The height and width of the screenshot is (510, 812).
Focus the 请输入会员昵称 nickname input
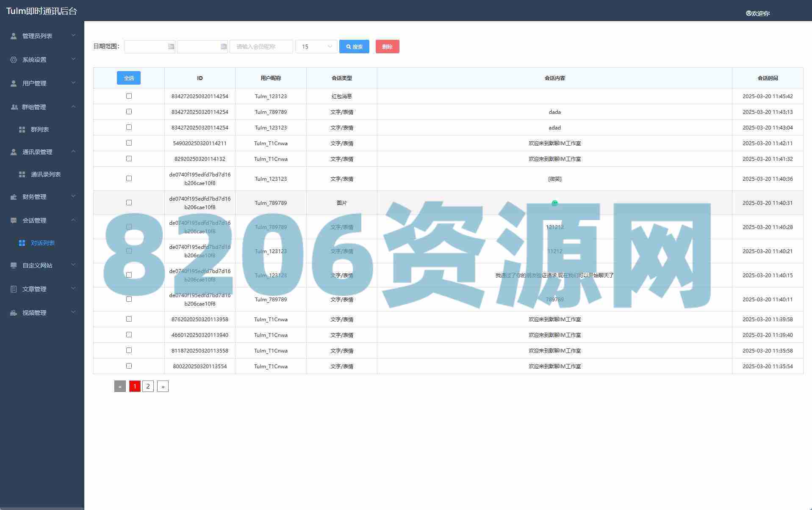[261, 47]
